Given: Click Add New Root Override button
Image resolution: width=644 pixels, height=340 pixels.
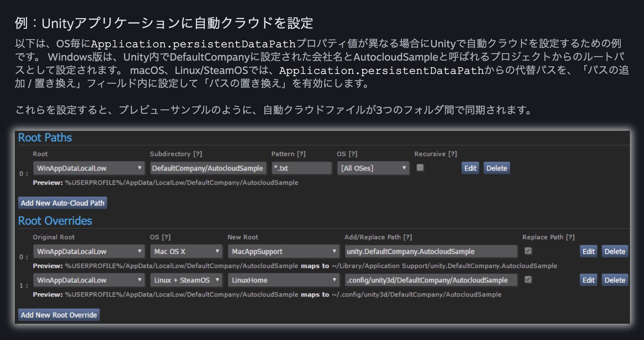Looking at the screenshot, I should click(x=59, y=315).
